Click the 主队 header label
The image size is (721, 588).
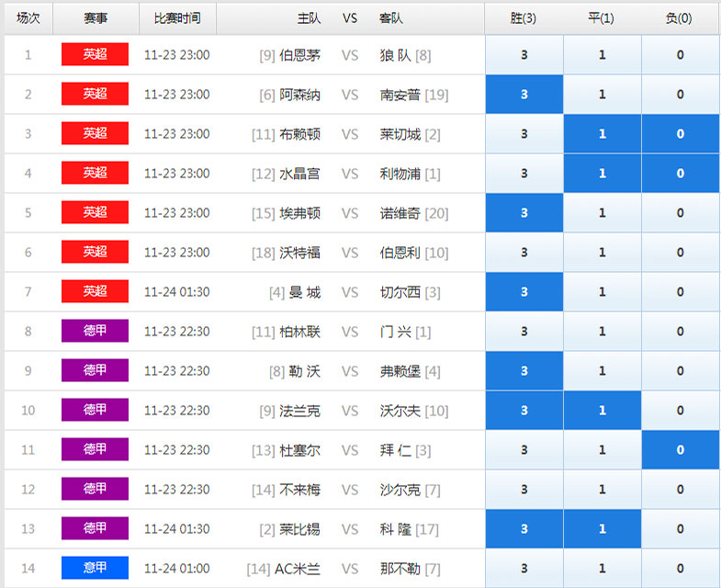tap(309, 18)
